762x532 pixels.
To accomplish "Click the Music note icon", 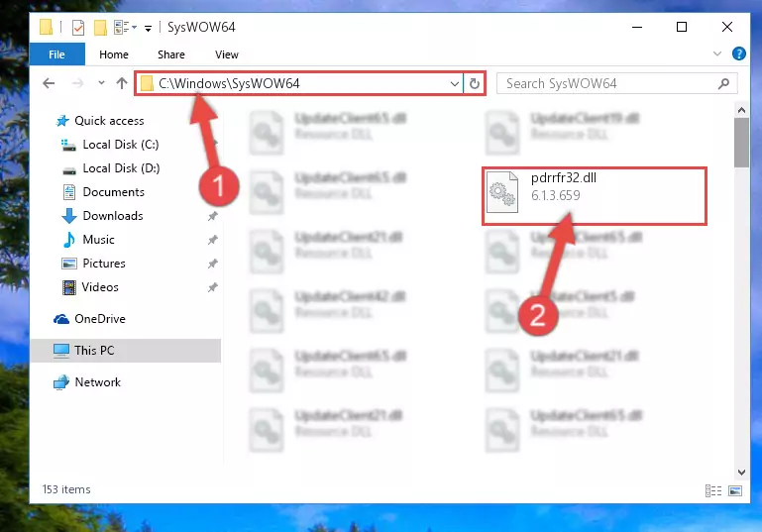I will [69, 240].
